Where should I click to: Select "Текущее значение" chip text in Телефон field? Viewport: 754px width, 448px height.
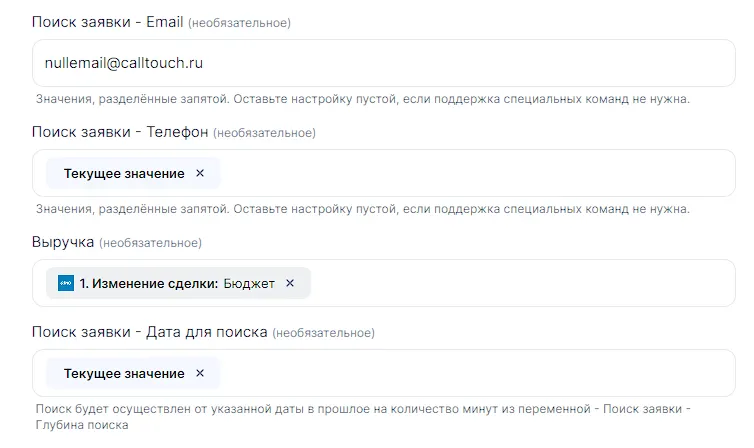[124, 173]
